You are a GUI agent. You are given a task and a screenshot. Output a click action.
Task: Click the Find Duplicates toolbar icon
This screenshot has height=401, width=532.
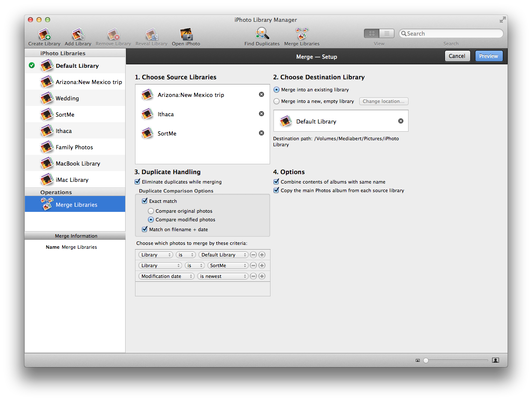[x=262, y=35]
